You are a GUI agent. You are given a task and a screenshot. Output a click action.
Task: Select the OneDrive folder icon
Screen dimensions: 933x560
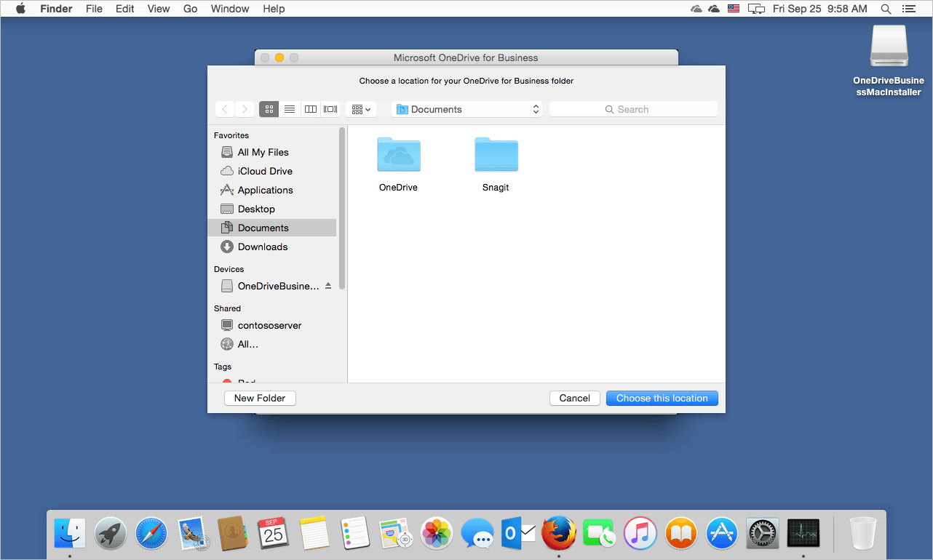point(398,154)
